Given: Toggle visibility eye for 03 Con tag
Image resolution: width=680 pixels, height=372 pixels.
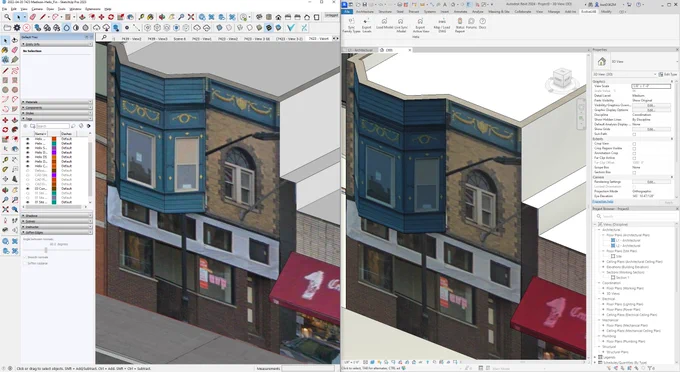Looking at the screenshot, I should pos(28,189).
